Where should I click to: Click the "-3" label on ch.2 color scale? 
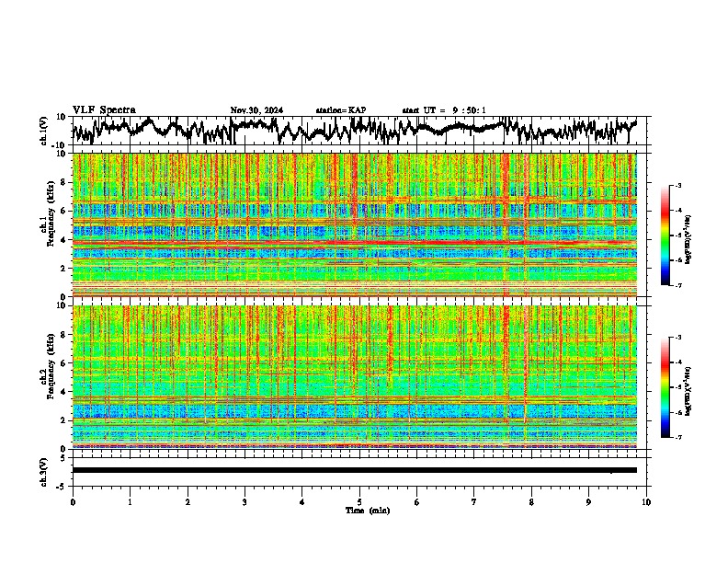tap(677, 338)
